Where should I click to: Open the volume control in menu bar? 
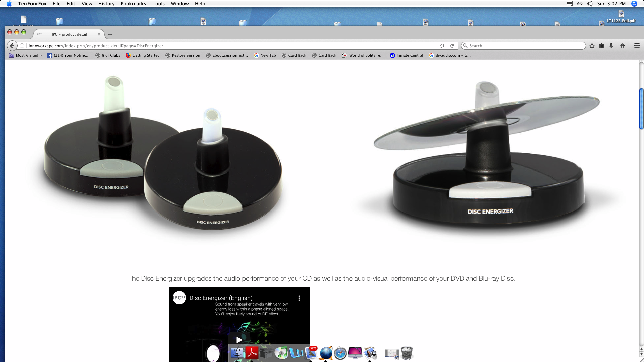pyautogui.click(x=589, y=4)
